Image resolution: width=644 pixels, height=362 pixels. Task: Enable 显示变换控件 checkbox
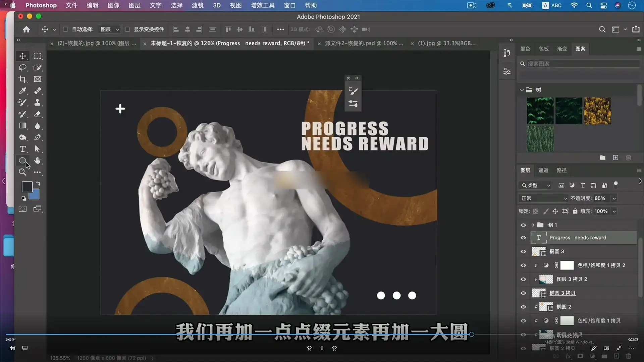click(x=127, y=29)
